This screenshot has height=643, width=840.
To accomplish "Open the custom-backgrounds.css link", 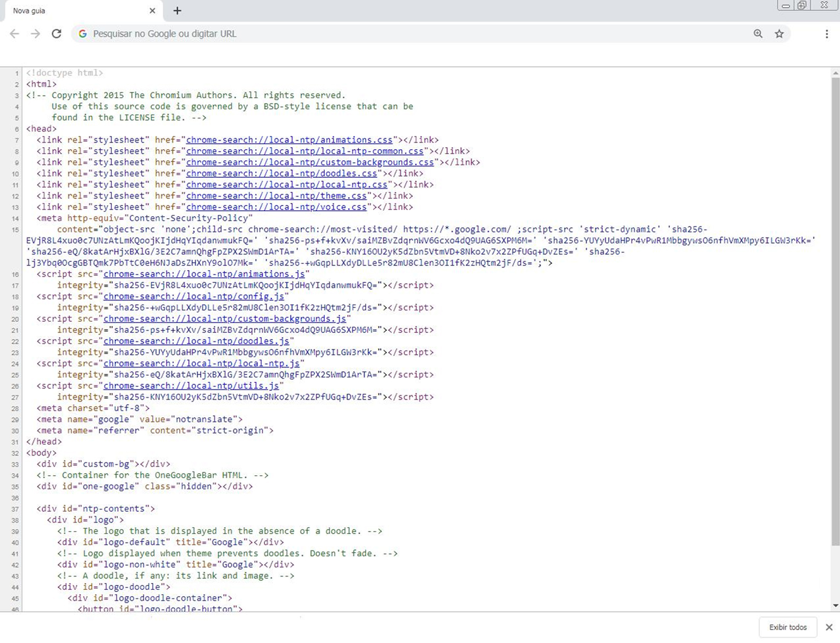I will [x=310, y=162].
